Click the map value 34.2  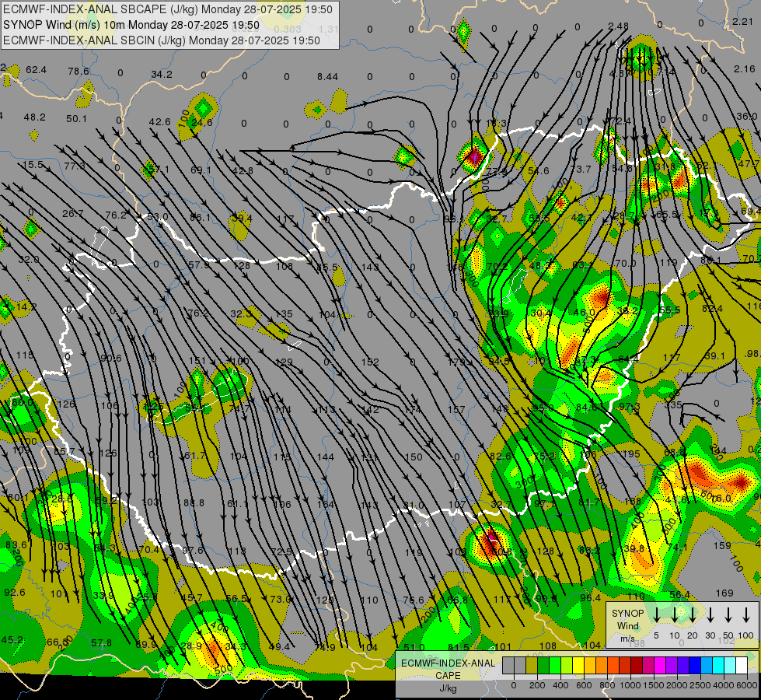[x=162, y=75]
